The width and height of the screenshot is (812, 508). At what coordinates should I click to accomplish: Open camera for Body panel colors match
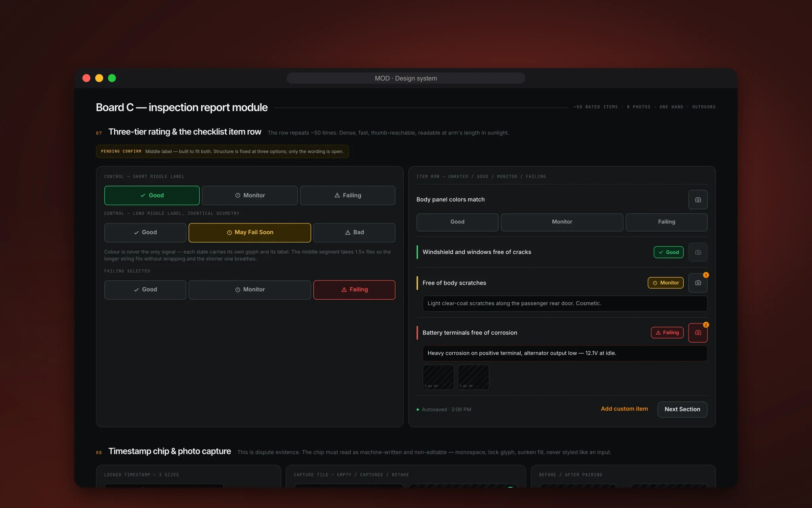pos(698,199)
